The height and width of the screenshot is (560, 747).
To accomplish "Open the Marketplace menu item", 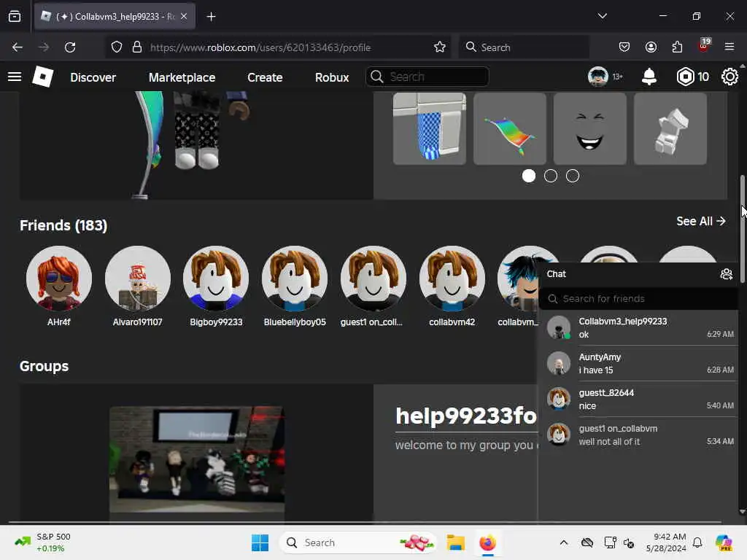I will point(182,77).
